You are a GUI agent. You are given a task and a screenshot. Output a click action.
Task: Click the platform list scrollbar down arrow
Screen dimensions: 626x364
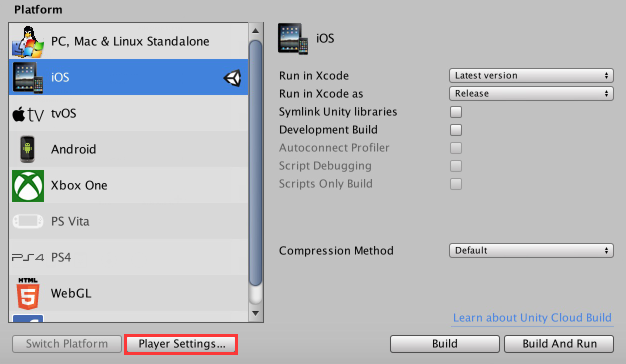point(256,313)
